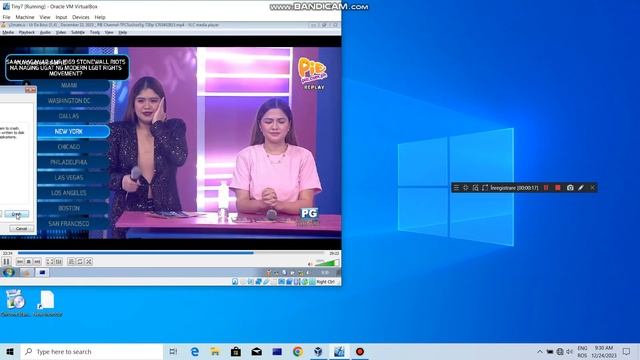
Task: Open Bandicam recorder menu icon
Action: pos(456,188)
